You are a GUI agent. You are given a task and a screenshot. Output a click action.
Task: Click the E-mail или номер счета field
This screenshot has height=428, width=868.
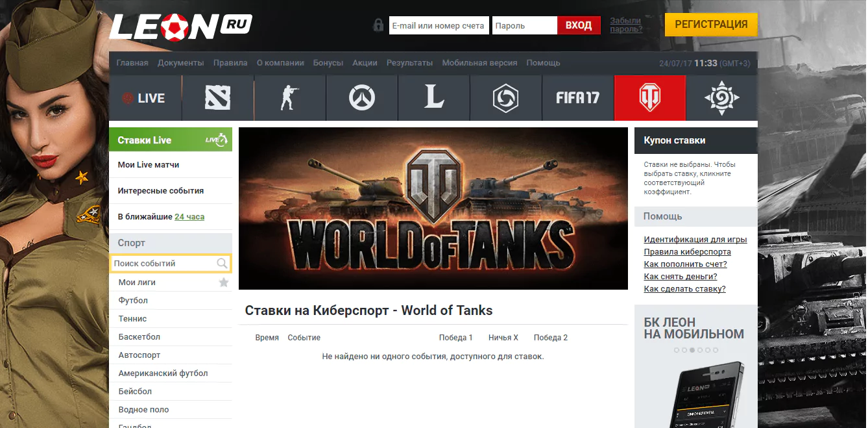click(x=439, y=25)
